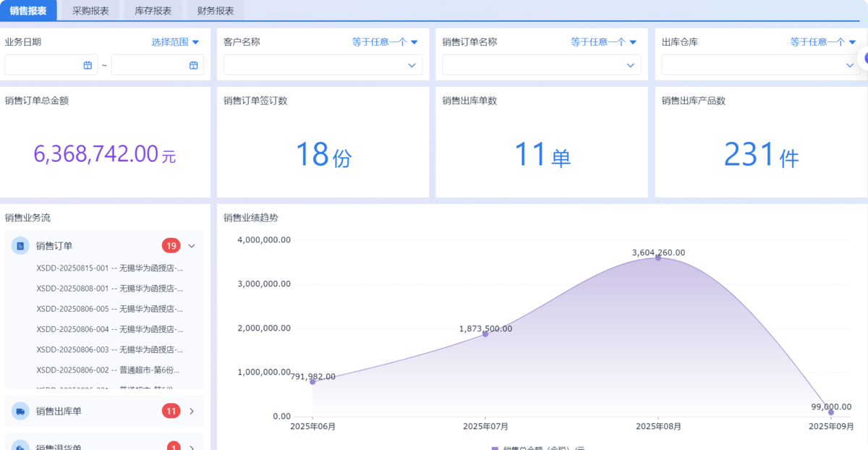
Task: Expand the 销售订单名称 select box
Action: (x=542, y=65)
